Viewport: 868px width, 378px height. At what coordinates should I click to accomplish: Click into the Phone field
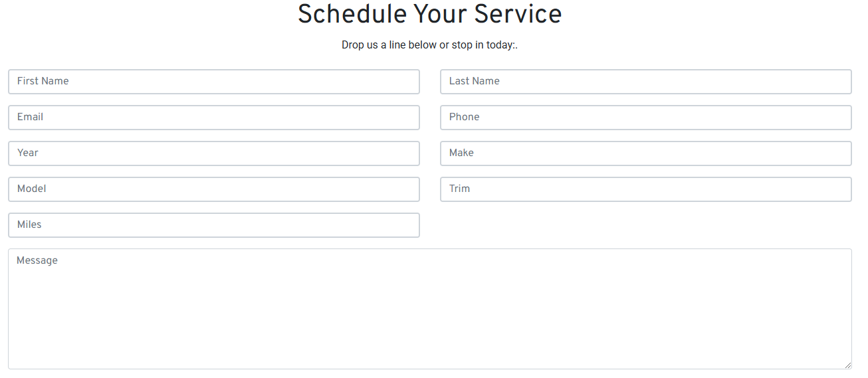pyautogui.click(x=645, y=118)
